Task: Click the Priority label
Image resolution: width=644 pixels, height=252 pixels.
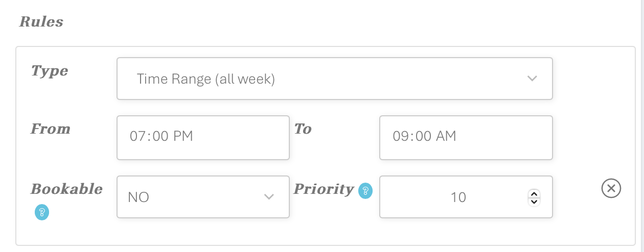Action: 324,189
